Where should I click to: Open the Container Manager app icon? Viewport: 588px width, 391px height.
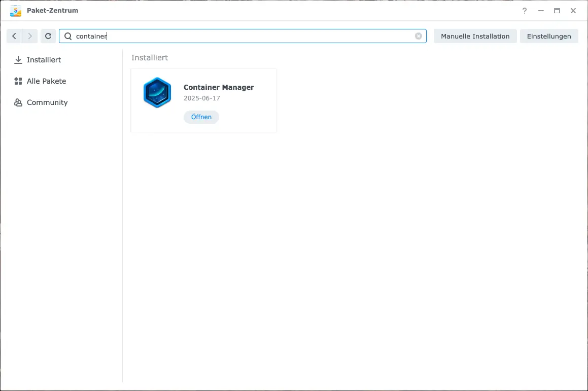click(x=157, y=93)
